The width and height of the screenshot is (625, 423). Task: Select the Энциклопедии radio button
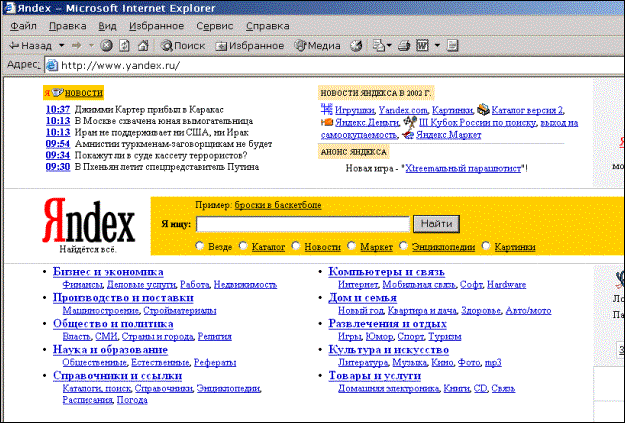(x=403, y=246)
